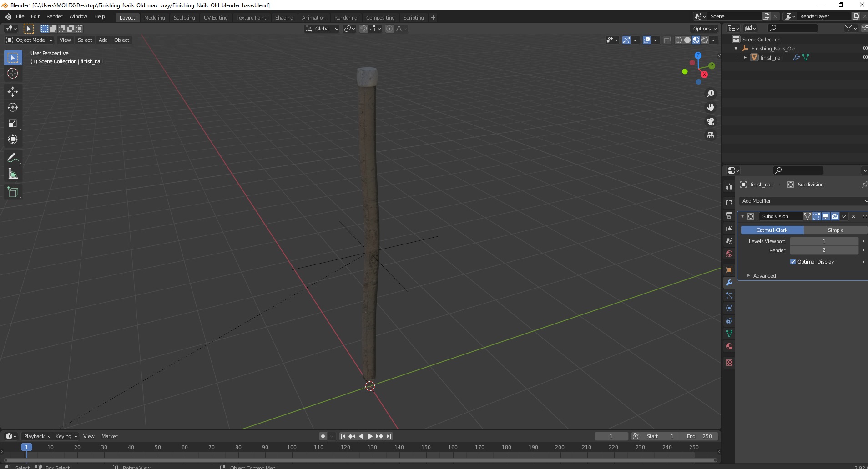
Task: Activate the Rotate tool
Action: point(13,108)
